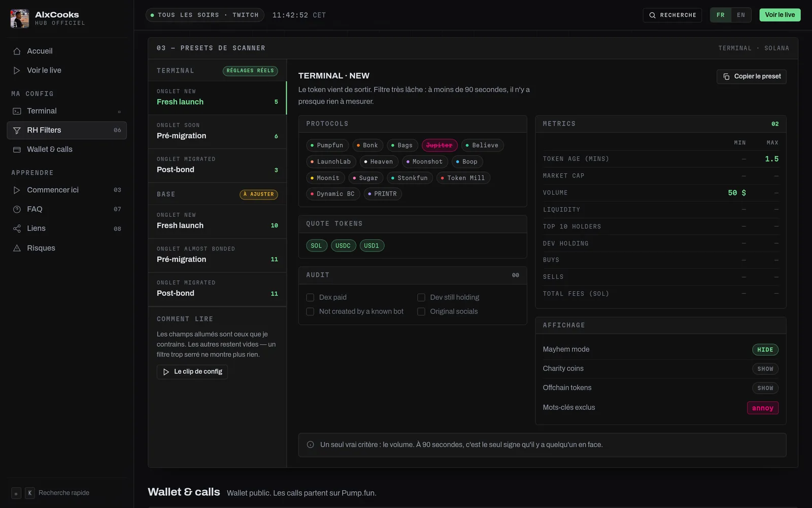The image size is (812, 508).
Task: Click the play icon beside Voir le live in sidebar
Action: click(17, 71)
